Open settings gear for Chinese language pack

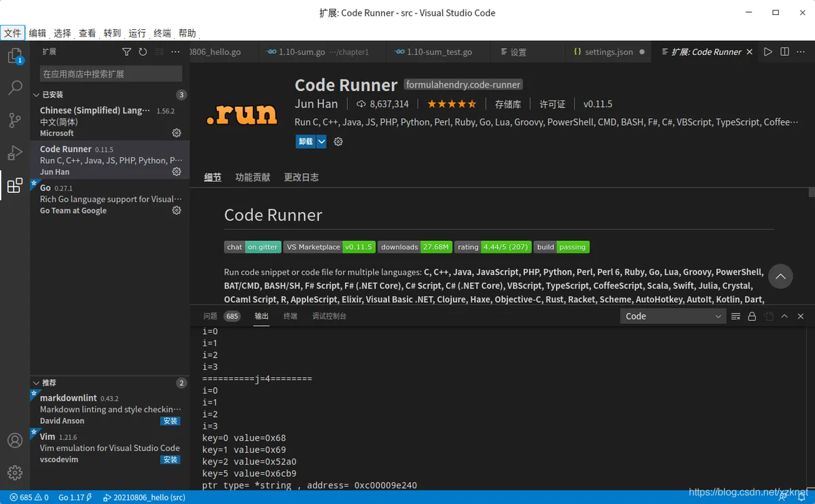[x=177, y=133]
